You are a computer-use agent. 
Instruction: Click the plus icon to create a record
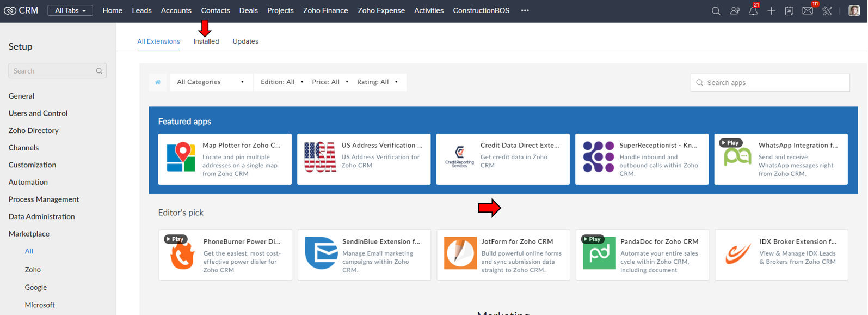click(771, 11)
